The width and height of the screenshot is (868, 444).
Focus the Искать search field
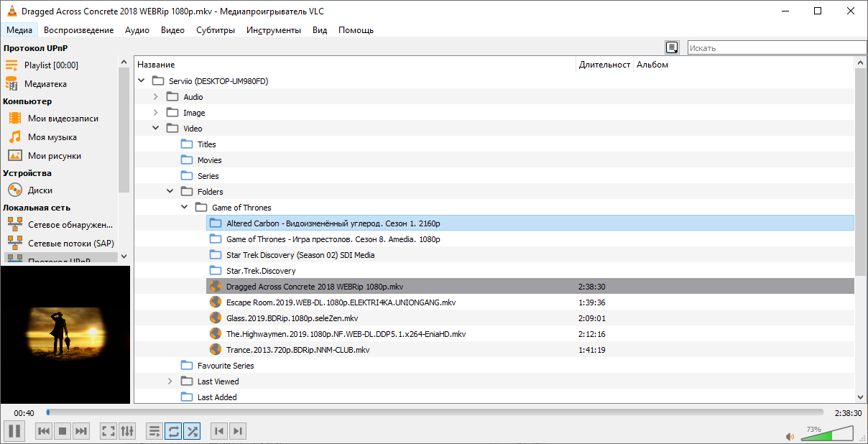[777, 48]
